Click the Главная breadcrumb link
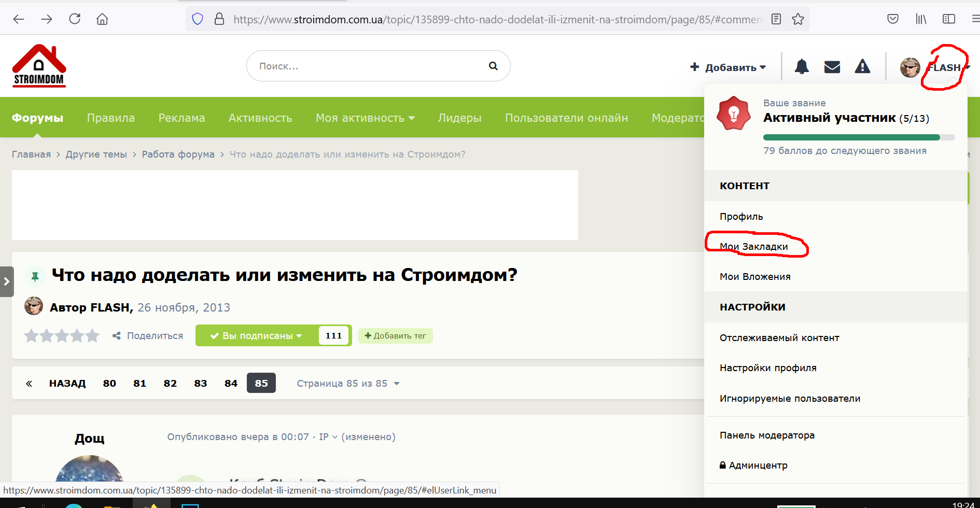 31,154
